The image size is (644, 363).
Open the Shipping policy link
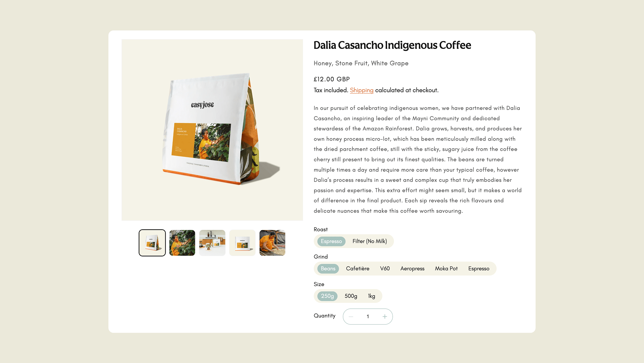[361, 90]
